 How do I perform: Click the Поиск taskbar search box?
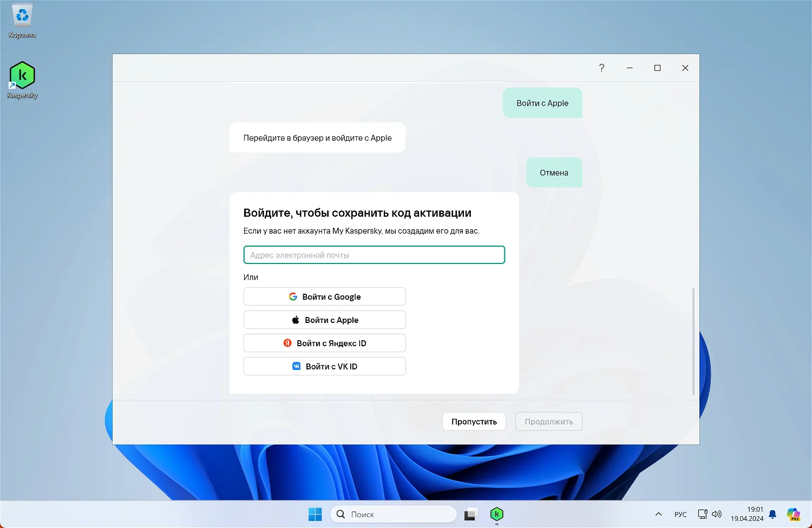pyautogui.click(x=394, y=514)
